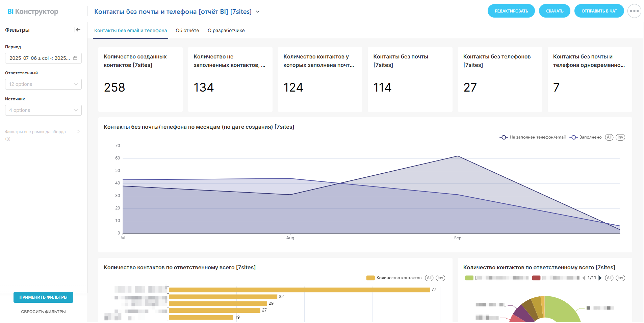Image resolution: width=644 pixels, height=323 pixels.
Task: Click the calendar icon in Период field
Action: pos(75,58)
